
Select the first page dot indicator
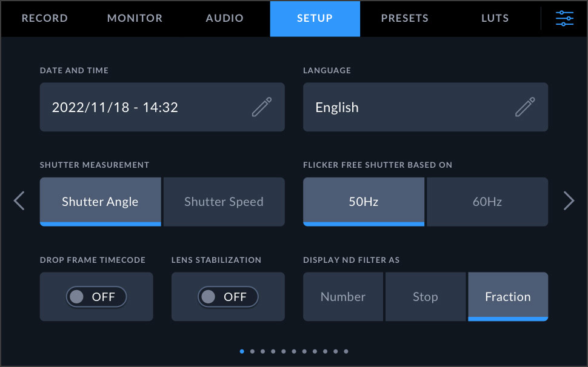pyautogui.click(x=242, y=351)
